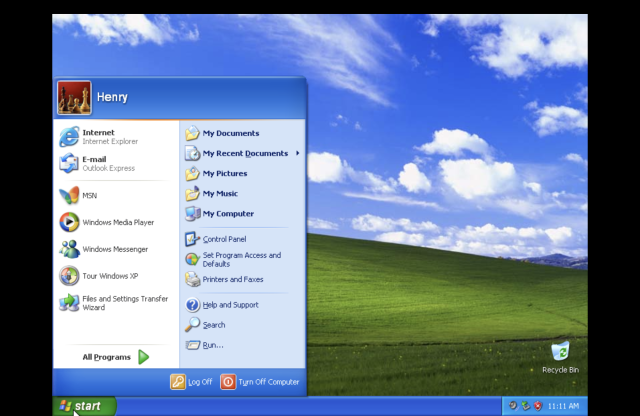640x416 pixels.
Task: Click the My Computer icon
Action: point(192,214)
